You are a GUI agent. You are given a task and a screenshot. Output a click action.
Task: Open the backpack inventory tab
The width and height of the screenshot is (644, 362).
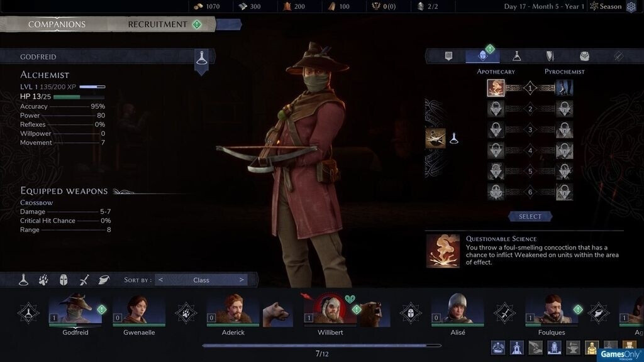(584, 56)
